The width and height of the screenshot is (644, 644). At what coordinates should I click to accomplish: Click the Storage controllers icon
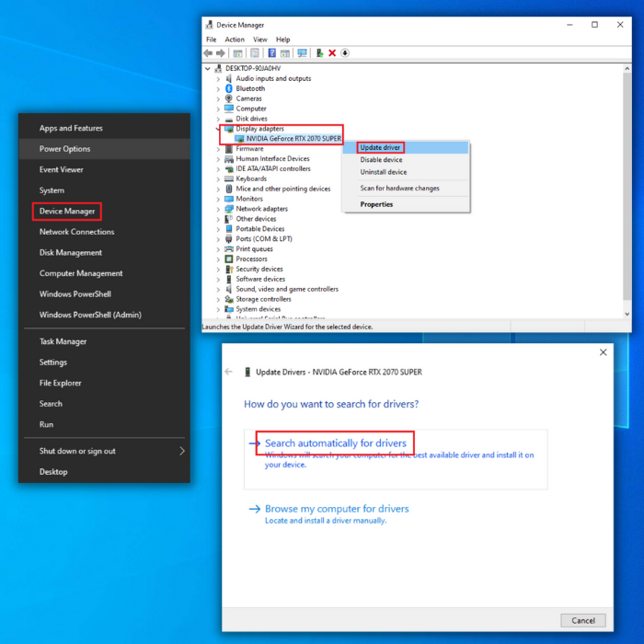pyautogui.click(x=229, y=299)
